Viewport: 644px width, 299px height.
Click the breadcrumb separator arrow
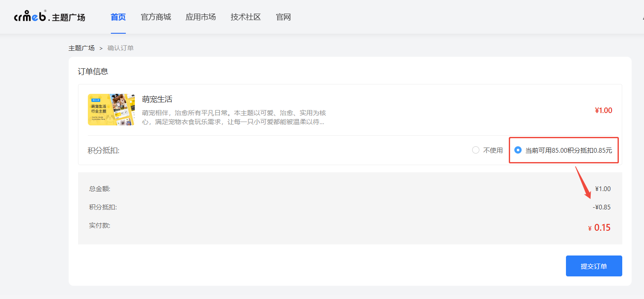click(101, 48)
